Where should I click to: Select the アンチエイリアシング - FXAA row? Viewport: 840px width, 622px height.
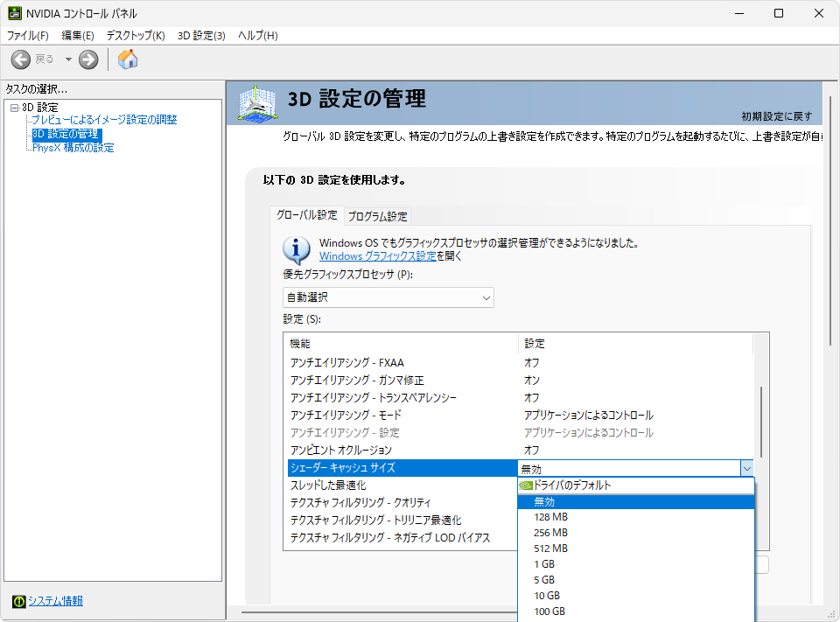520,363
